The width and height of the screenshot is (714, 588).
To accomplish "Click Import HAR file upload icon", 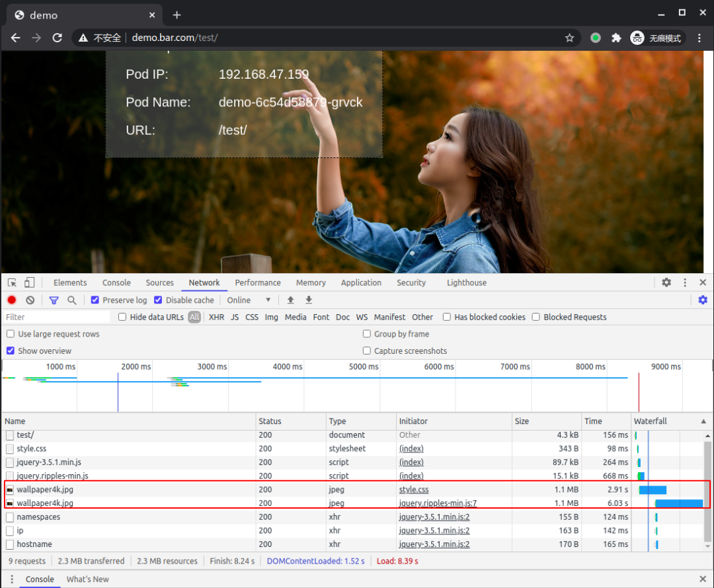I will [x=290, y=300].
